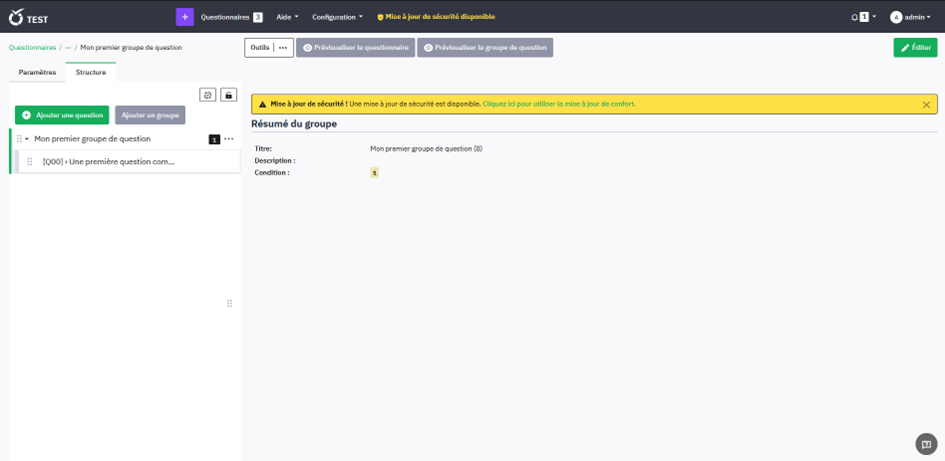Open the three-dot menu for the question group
945x461 pixels.
tap(229, 139)
